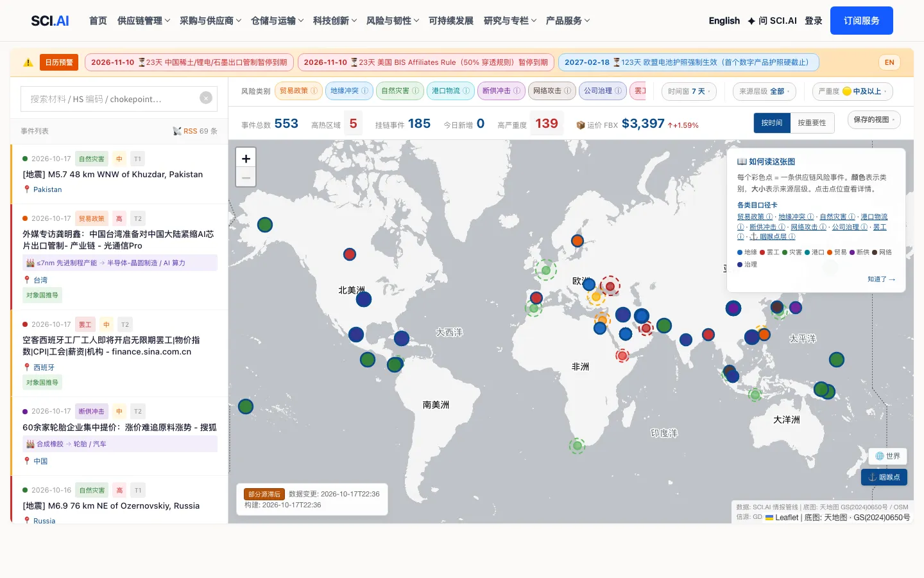Click info icon on 贸易政策 filter chip
The height and width of the screenshot is (578, 924).
click(x=314, y=91)
